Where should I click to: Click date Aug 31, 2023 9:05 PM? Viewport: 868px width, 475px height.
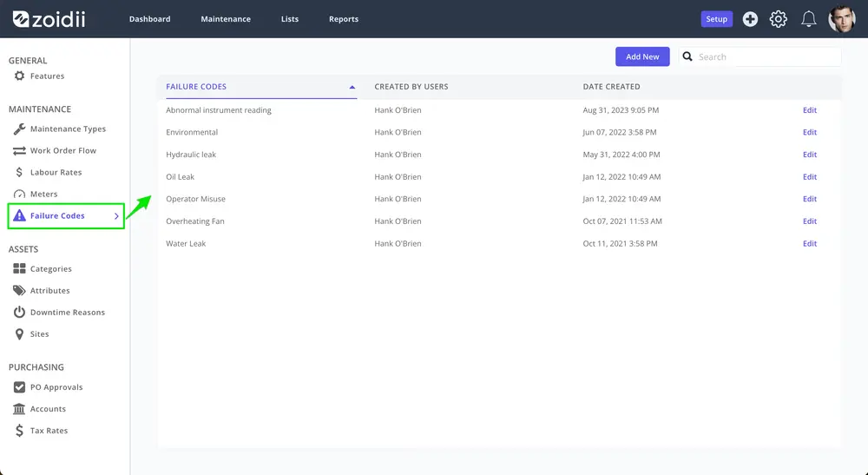(621, 110)
